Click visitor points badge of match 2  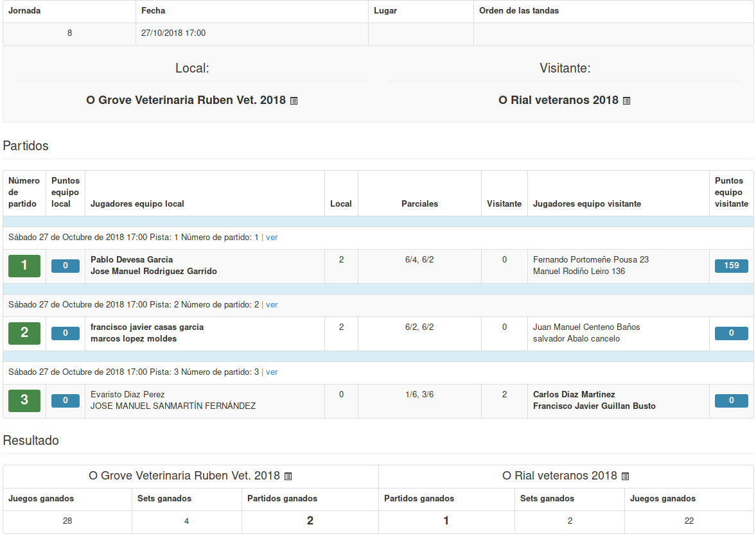731,333
